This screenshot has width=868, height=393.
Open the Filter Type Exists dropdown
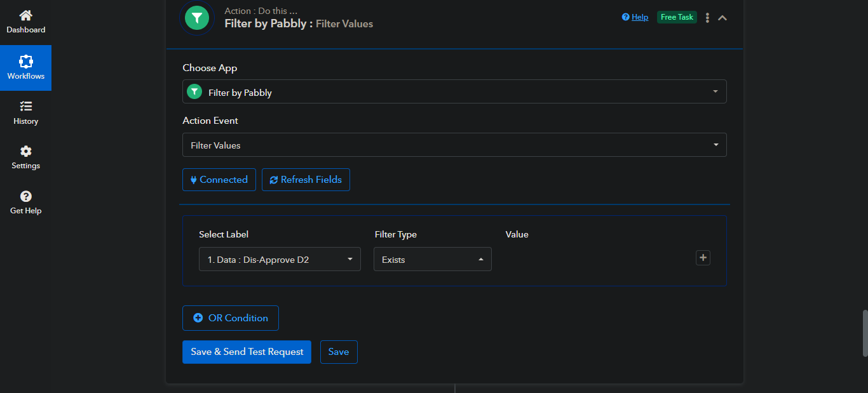(x=433, y=259)
